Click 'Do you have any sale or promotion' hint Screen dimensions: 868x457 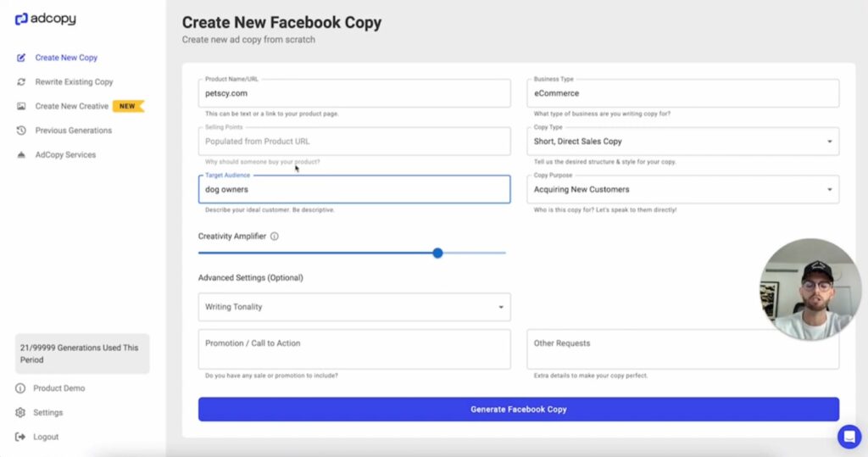pos(271,376)
